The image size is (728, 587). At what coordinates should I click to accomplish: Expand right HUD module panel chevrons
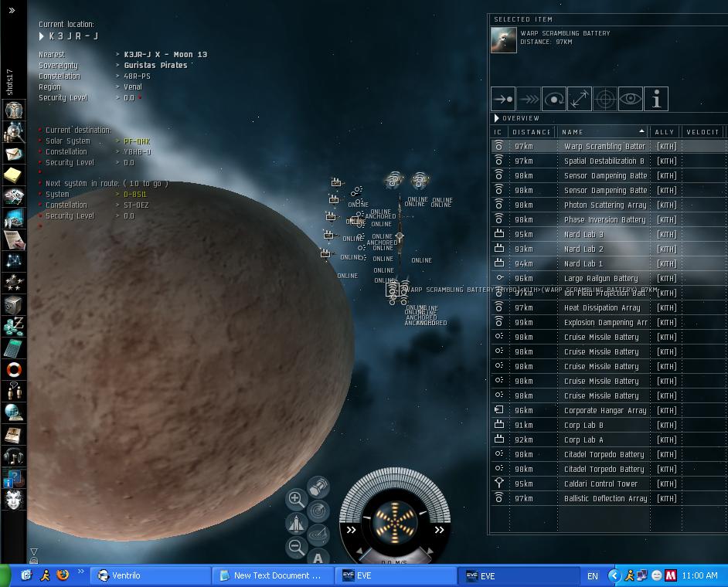click(439, 530)
